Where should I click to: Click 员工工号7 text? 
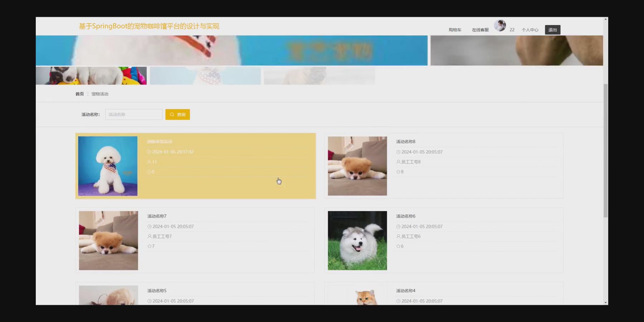162,236
